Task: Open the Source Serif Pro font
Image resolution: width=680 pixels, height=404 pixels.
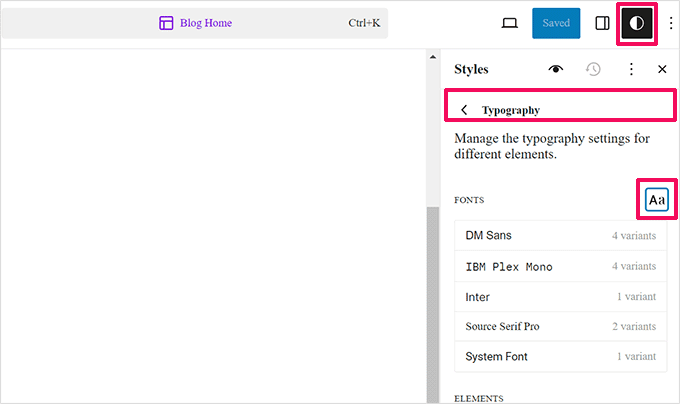Action: [559, 327]
